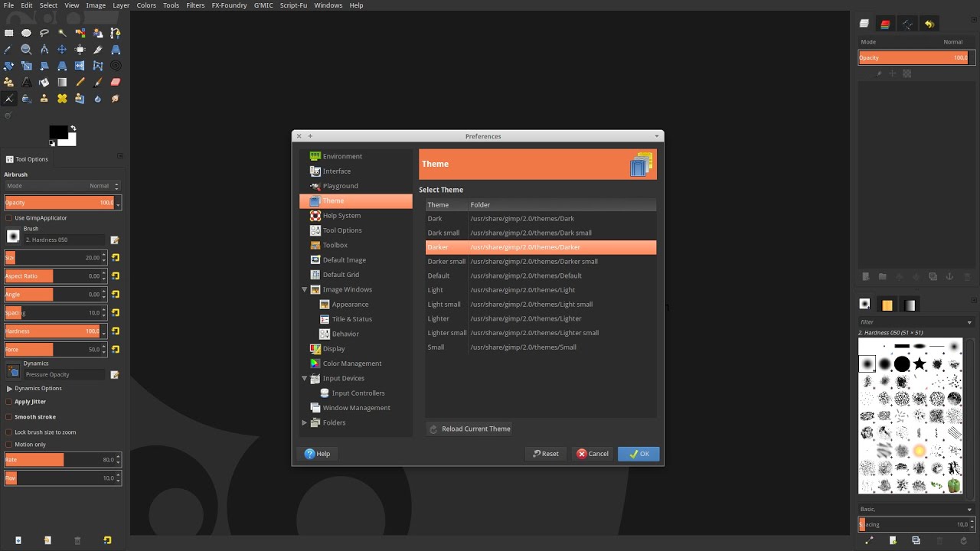Open the Colors menu

(x=146, y=5)
